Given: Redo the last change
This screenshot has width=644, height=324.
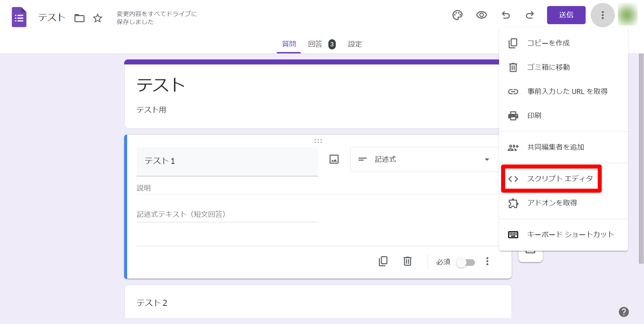Looking at the screenshot, I should 530,15.
